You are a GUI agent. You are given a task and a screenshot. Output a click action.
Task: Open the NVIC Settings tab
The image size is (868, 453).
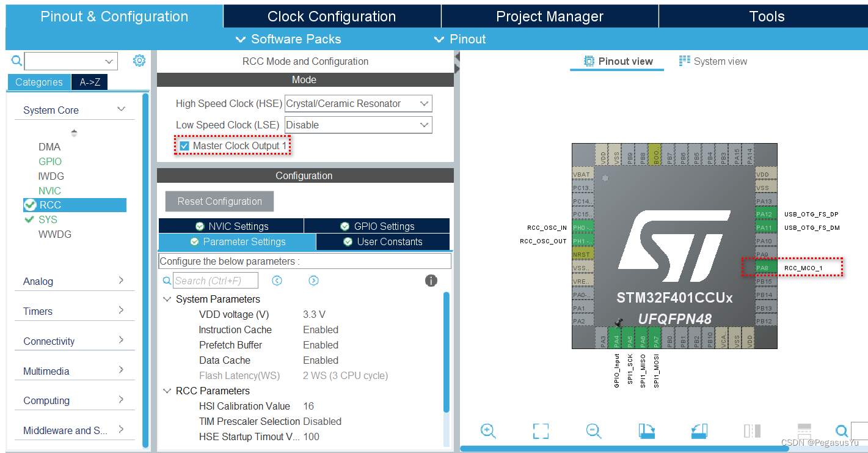231,226
